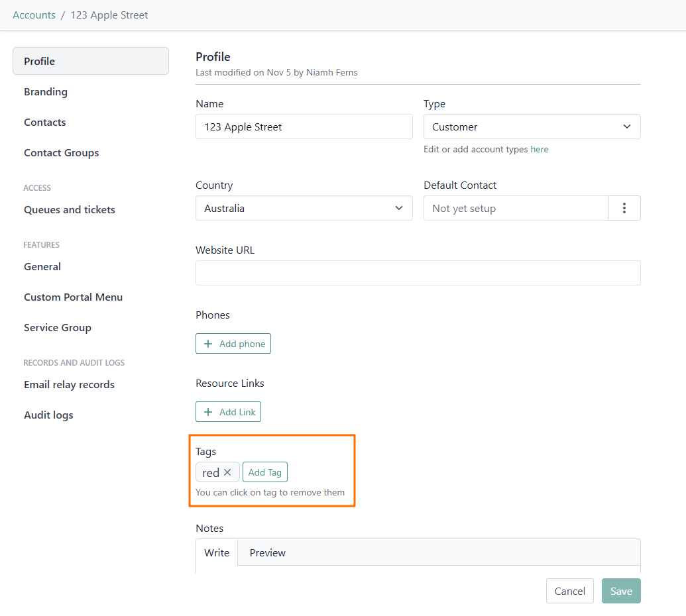Expand the Type dropdown
The image size is (686, 616).
[532, 127]
